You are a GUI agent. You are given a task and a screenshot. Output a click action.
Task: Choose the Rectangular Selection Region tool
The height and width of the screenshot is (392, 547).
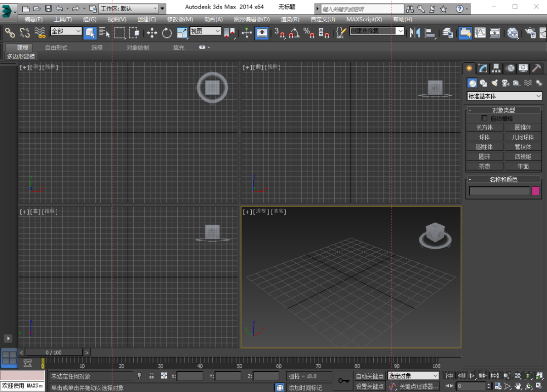click(120, 33)
